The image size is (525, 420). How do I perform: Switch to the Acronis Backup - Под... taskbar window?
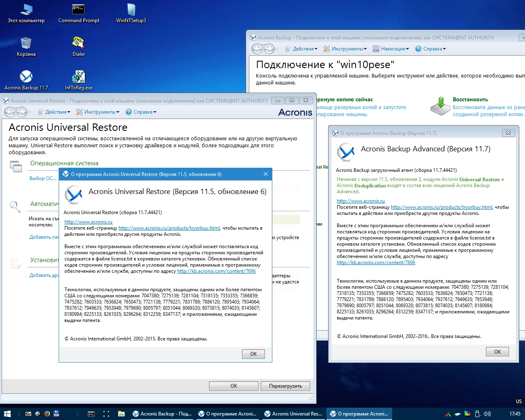point(162,414)
